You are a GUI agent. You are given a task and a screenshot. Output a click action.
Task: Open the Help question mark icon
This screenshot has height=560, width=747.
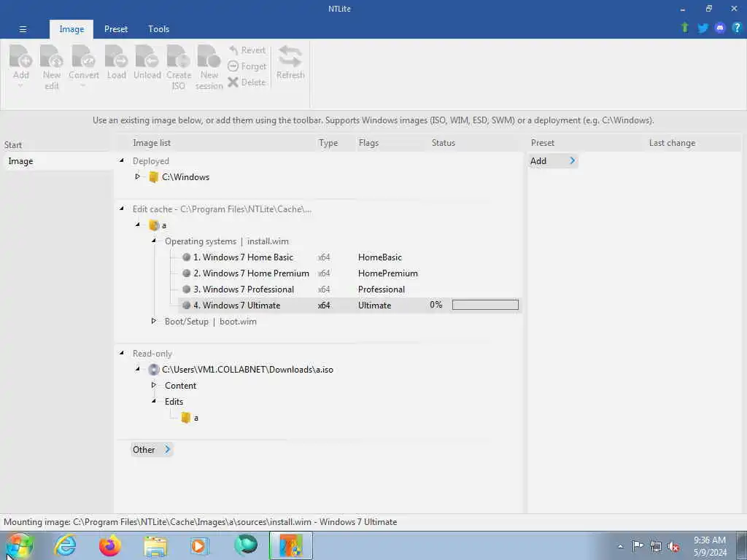click(x=737, y=28)
